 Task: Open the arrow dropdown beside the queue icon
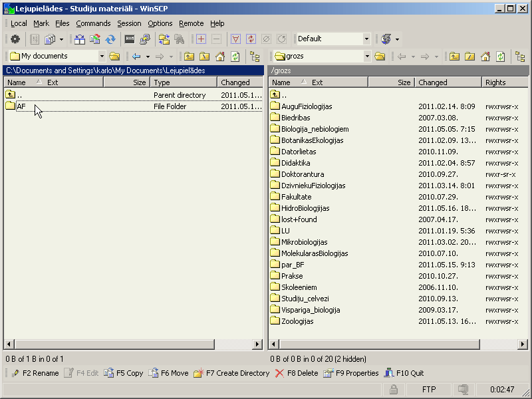tap(61, 39)
